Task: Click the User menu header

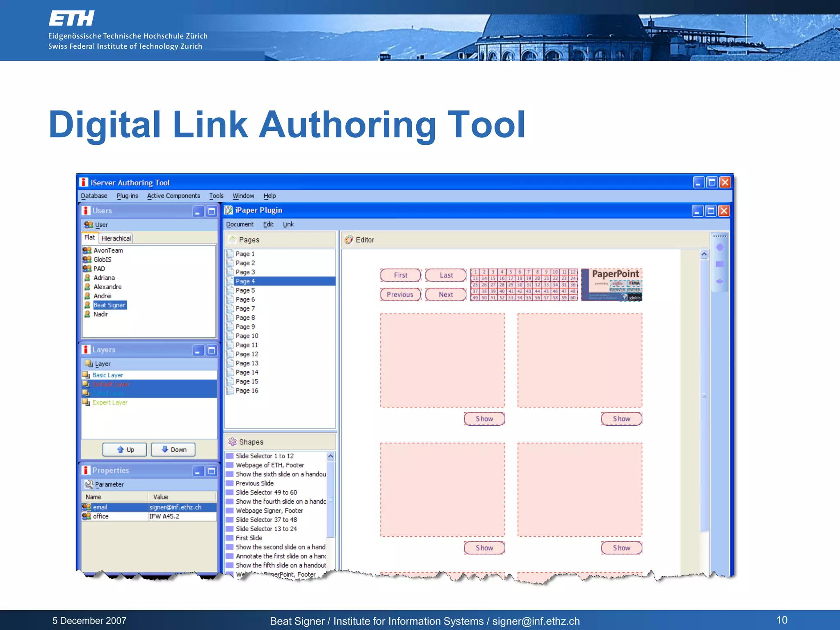Action: (x=96, y=225)
